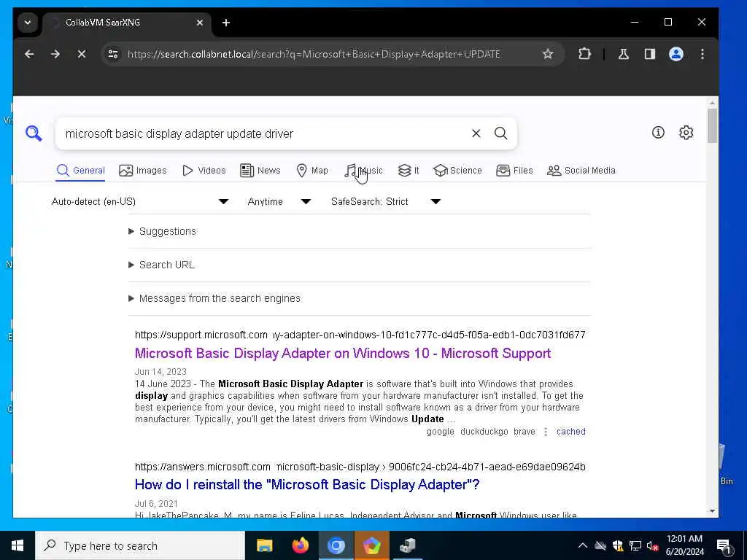Image resolution: width=747 pixels, height=560 pixels.
Task: View site information icon in address bar
Action: point(113,54)
